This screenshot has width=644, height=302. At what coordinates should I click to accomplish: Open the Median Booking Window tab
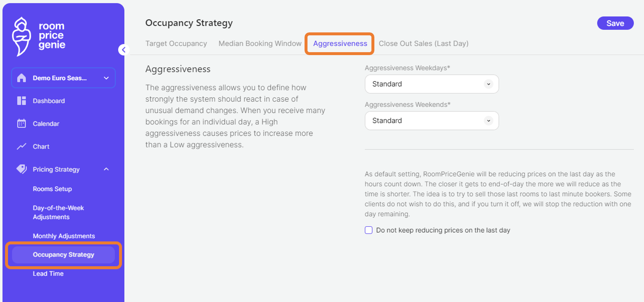tap(260, 43)
